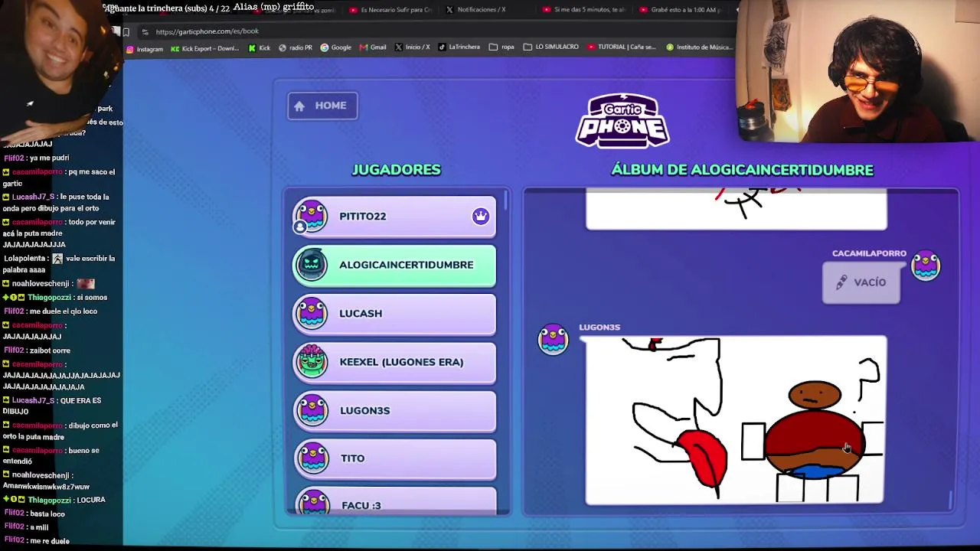Viewport: 980px width, 551px height.
Task: Click the JUGADORES heading
Action: coord(396,170)
